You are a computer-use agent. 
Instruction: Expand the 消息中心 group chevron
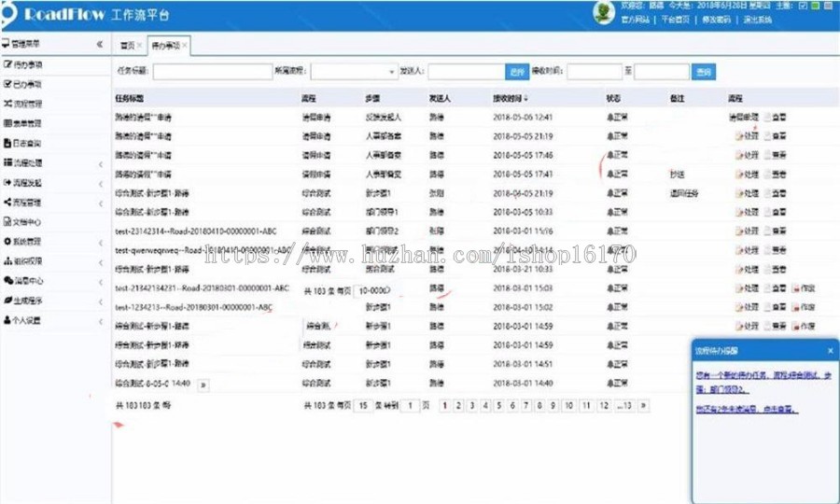[x=101, y=282]
